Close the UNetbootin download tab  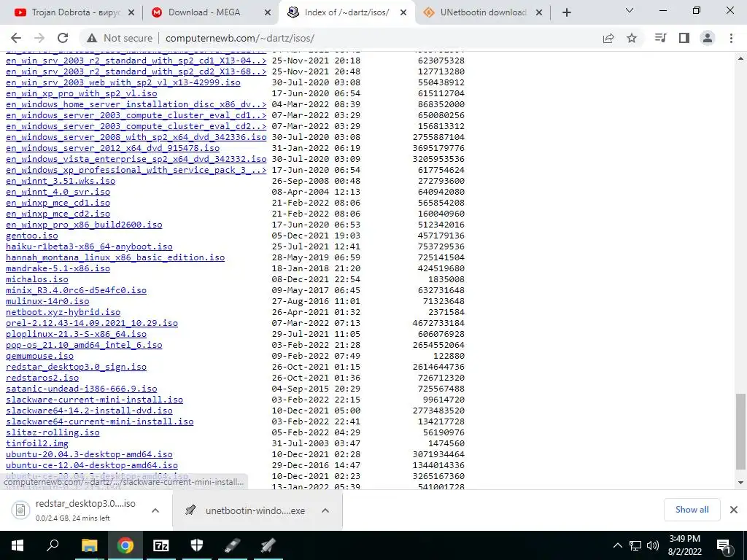point(539,12)
